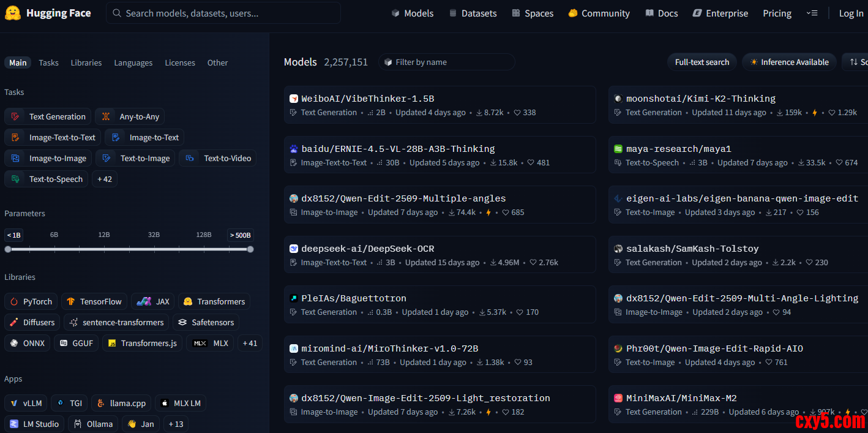Open the Models page from top navigation

[x=413, y=13]
